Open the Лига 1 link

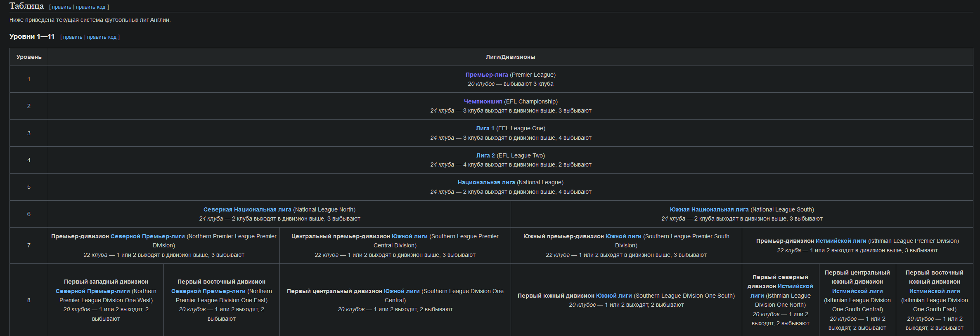[x=485, y=128]
